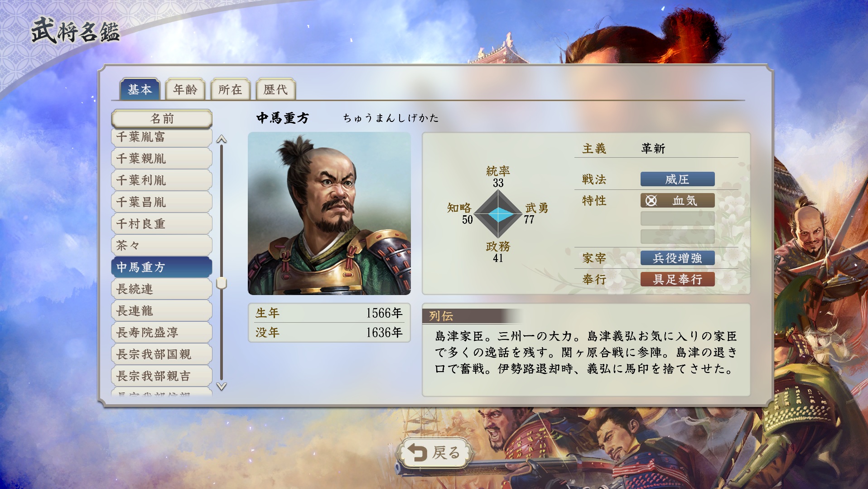
Task: Click the diamond stats radar chart
Action: [x=498, y=214]
